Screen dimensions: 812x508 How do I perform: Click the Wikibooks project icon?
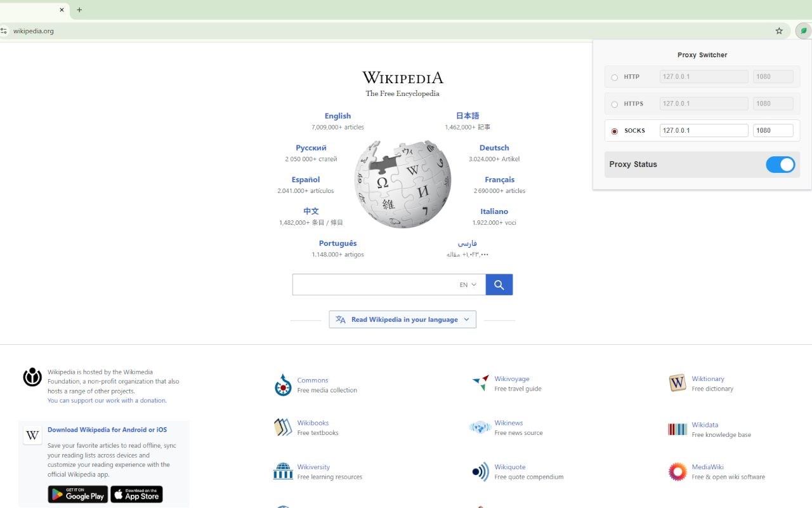283,427
